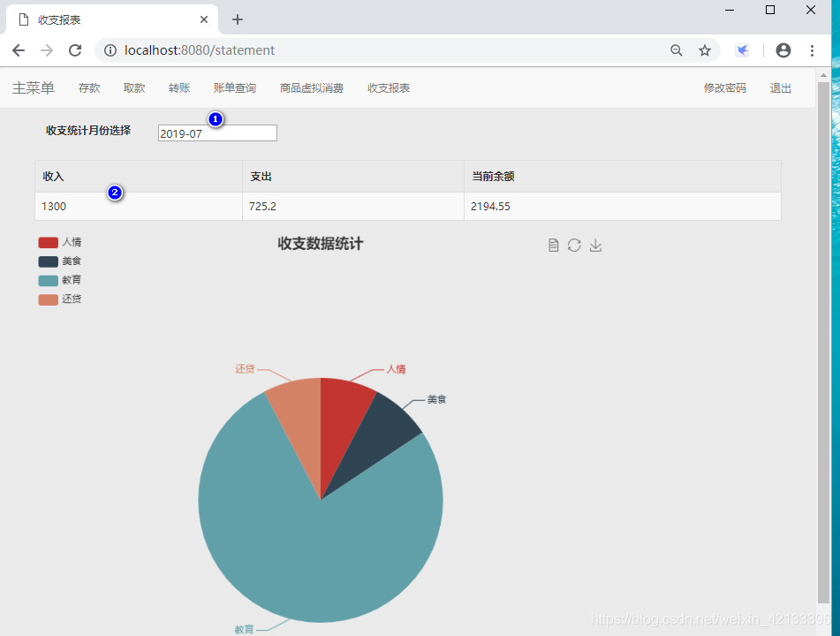This screenshot has width=840, height=636.
Task: Click the 退出 logout link
Action: pos(780,87)
